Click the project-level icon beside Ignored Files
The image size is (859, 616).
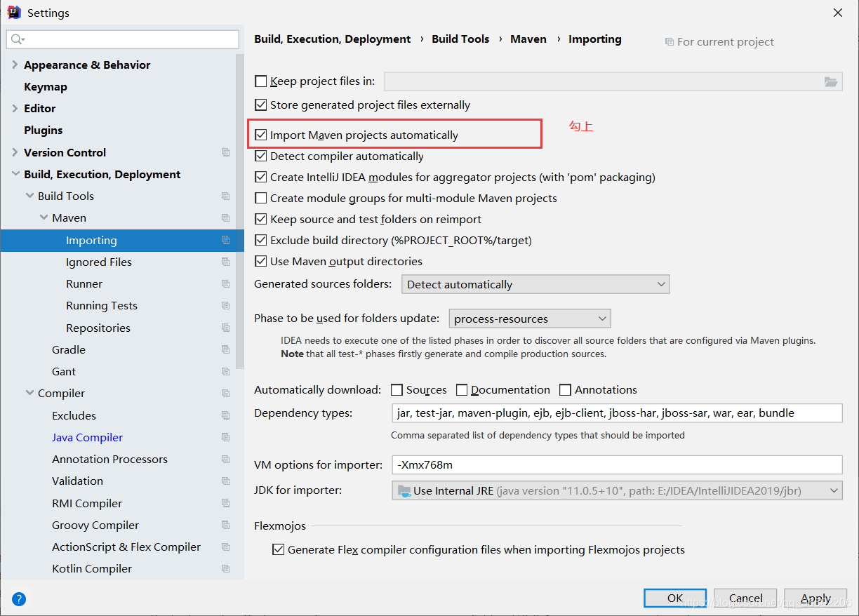click(x=225, y=262)
